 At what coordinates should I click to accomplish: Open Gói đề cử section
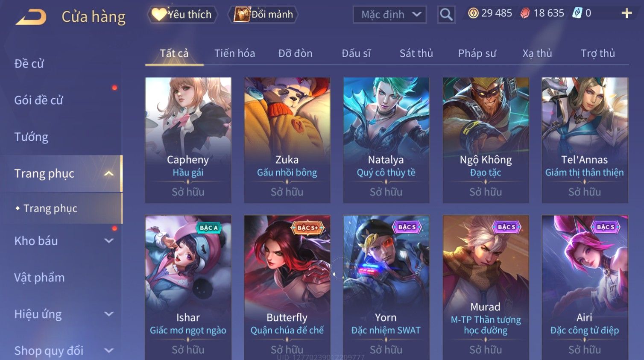pyautogui.click(x=38, y=100)
